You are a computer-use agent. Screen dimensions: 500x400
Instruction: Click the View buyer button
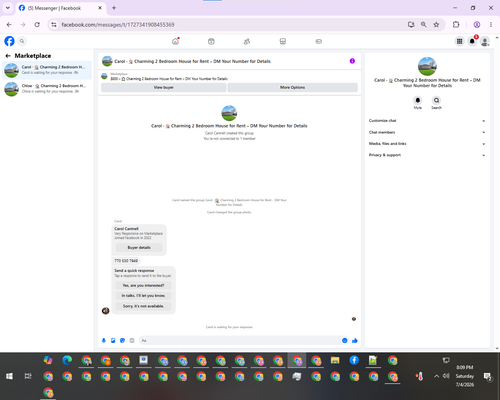(x=163, y=87)
